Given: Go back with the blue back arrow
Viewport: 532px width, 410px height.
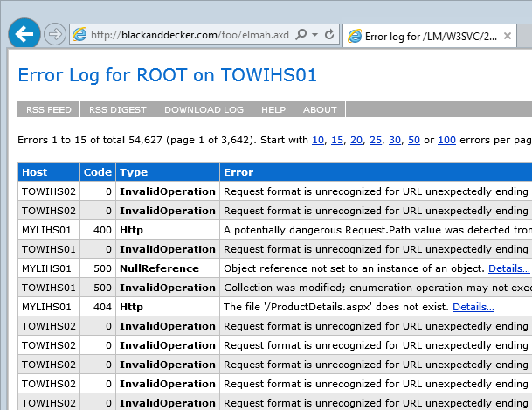Looking at the screenshot, I should pyautogui.click(x=24, y=34).
